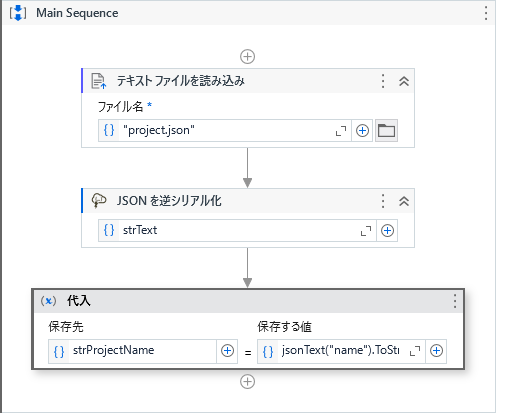
Task: Collapse the テキスト ファイルを読み込み activity
Action: 404,81
